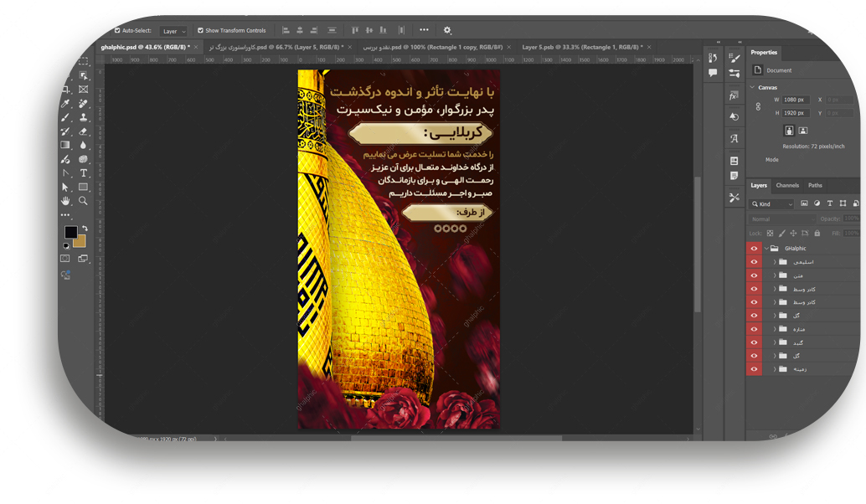
Task: Click the portrait canvas orientation icon
Action: (789, 131)
